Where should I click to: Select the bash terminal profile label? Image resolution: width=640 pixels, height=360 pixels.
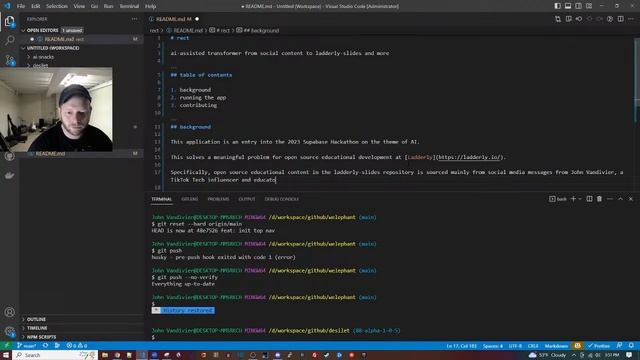558,199
